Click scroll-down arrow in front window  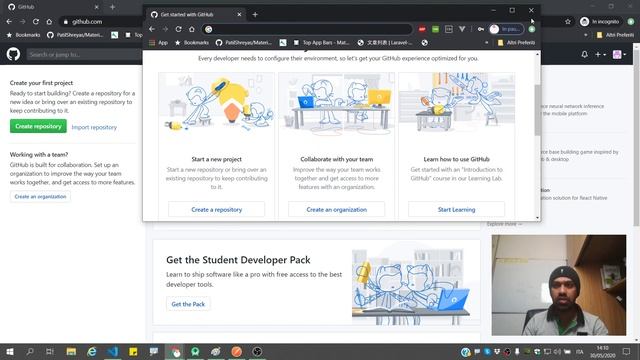pyautogui.click(x=538, y=218)
